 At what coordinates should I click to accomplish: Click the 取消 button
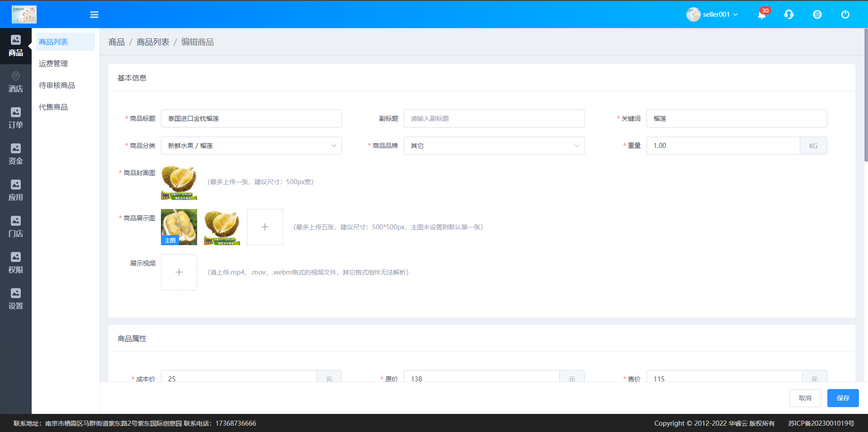(805, 398)
